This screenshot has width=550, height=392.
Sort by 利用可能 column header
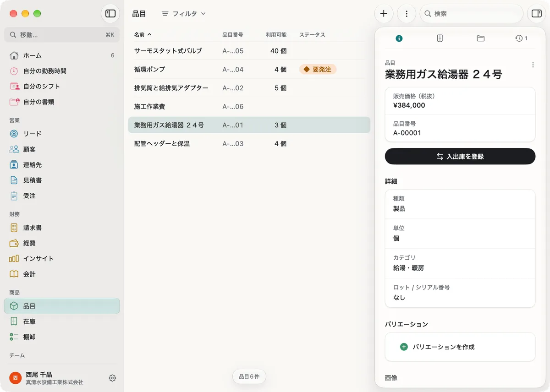[x=276, y=35]
